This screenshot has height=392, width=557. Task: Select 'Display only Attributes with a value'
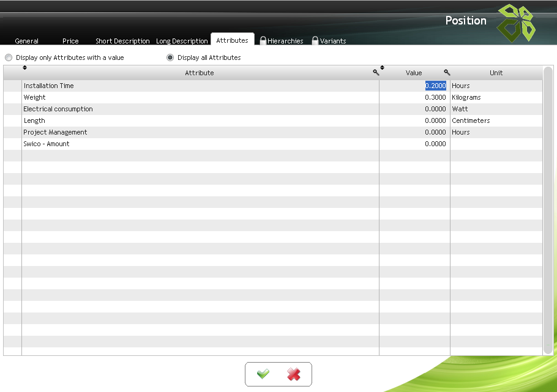[9, 57]
